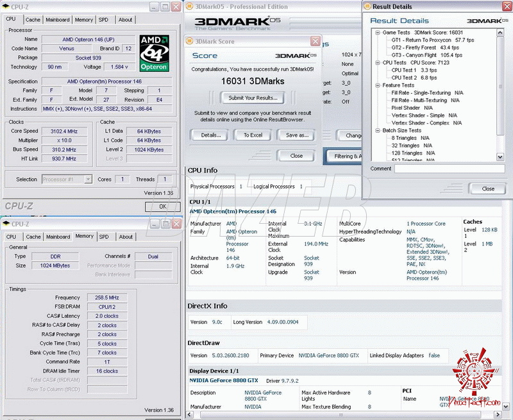Viewport: 513px width, 420px height.
Task: Click the 3DMark Score dialog title icon
Action: (189, 41)
